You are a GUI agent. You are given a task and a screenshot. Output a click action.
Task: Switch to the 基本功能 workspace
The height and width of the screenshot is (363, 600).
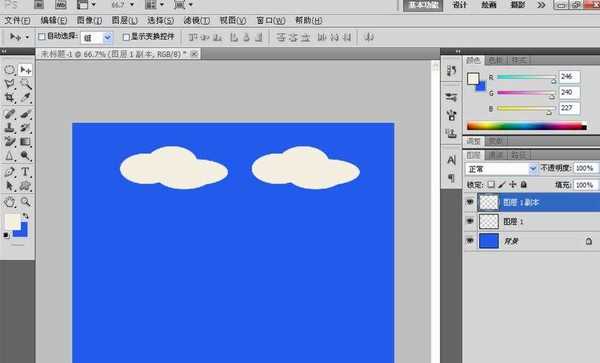point(423,5)
